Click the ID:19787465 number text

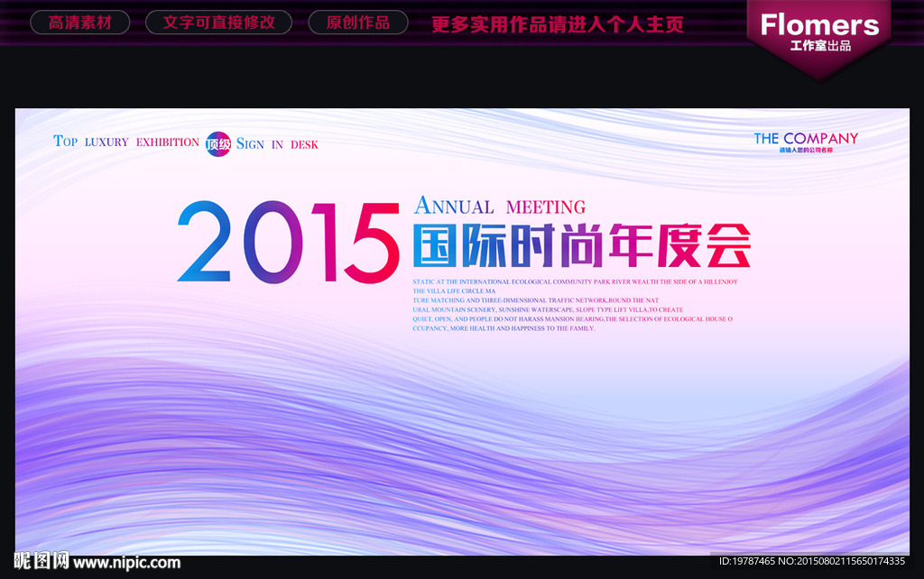pos(747,561)
